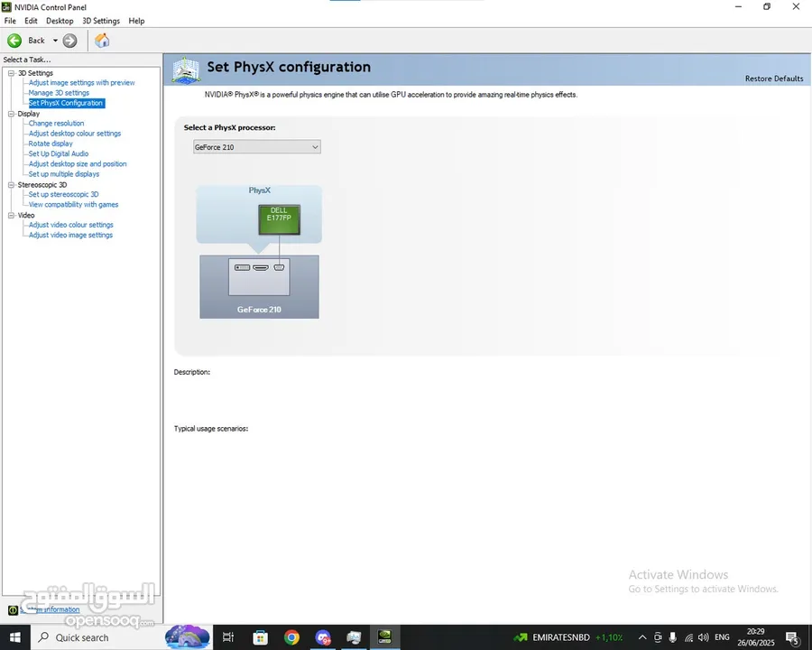This screenshot has width=812, height=650.
Task: Click the green Back arrow icon
Action: pos(14,41)
